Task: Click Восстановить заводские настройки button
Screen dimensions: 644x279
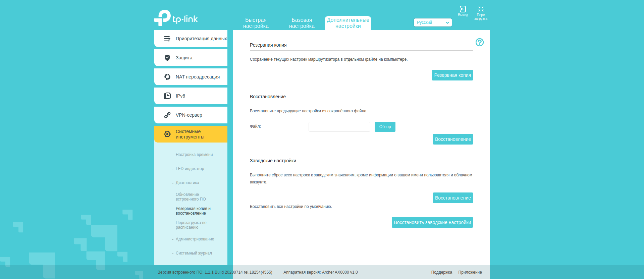Action: [432, 222]
